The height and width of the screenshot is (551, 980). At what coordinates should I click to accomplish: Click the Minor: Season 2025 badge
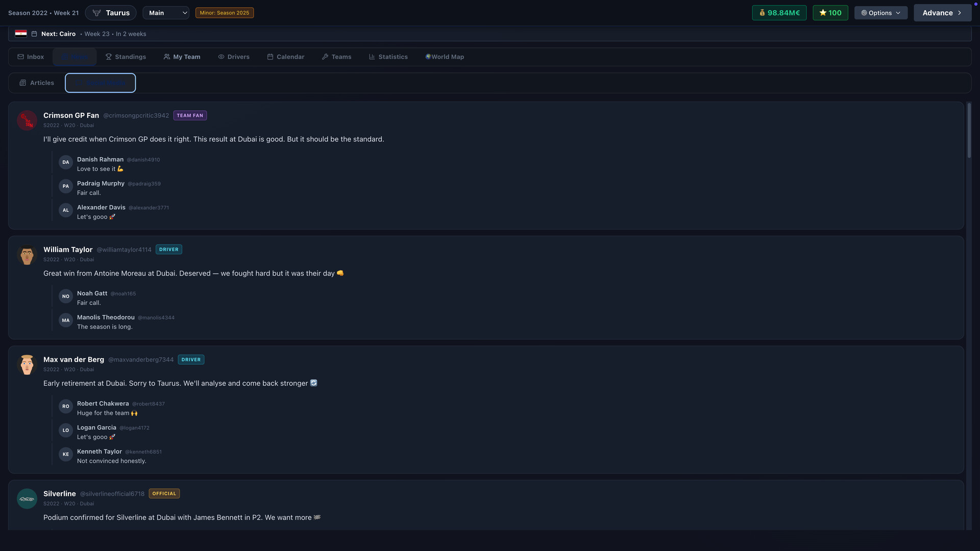click(225, 13)
